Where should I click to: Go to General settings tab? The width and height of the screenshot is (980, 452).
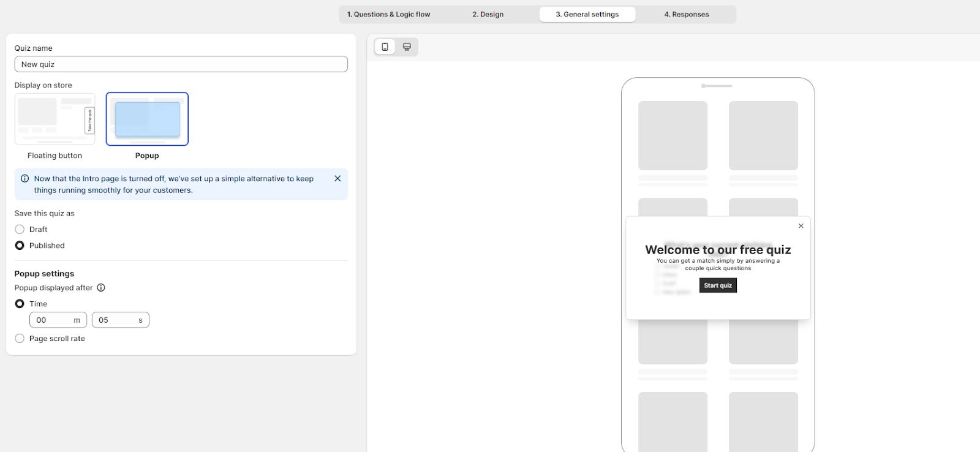(587, 14)
